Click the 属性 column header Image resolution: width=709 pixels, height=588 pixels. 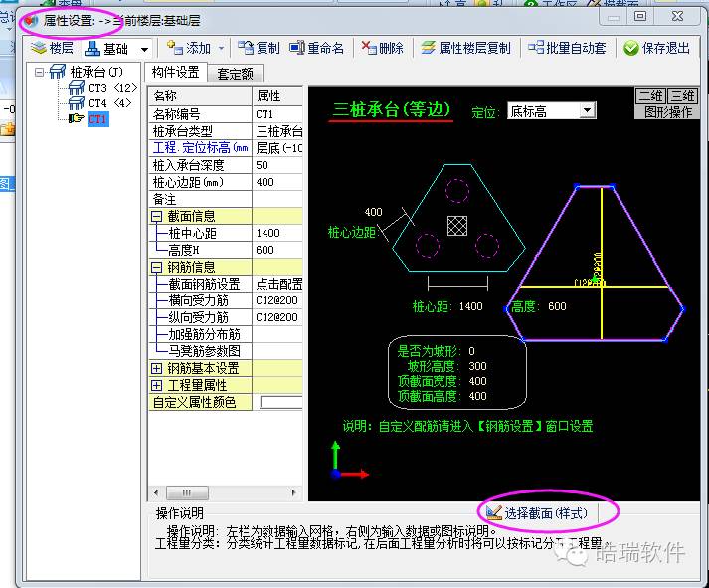tap(277, 96)
